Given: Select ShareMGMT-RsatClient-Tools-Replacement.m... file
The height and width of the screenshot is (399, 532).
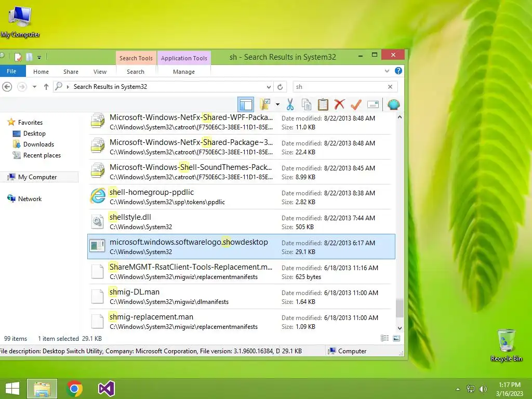Looking at the screenshot, I should pyautogui.click(x=241, y=271).
